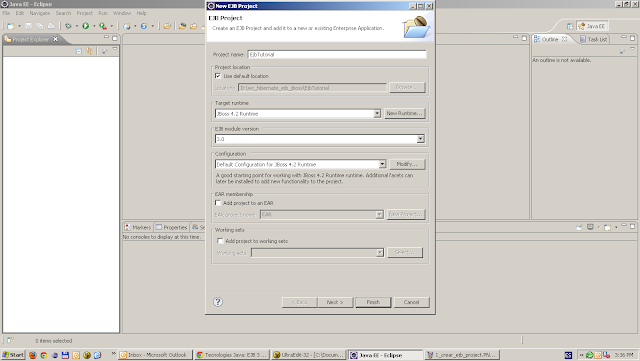Click the Display Selected Console icon
The height and width of the screenshot is (361, 640).
pyautogui.click(x=590, y=227)
